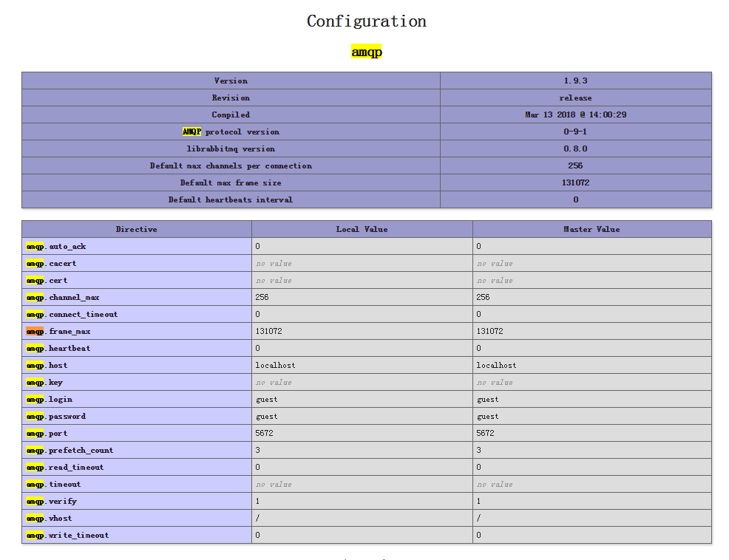Select the amqp.read_timeout directive
Viewport: 729px width, 560px height.
[x=64, y=468]
